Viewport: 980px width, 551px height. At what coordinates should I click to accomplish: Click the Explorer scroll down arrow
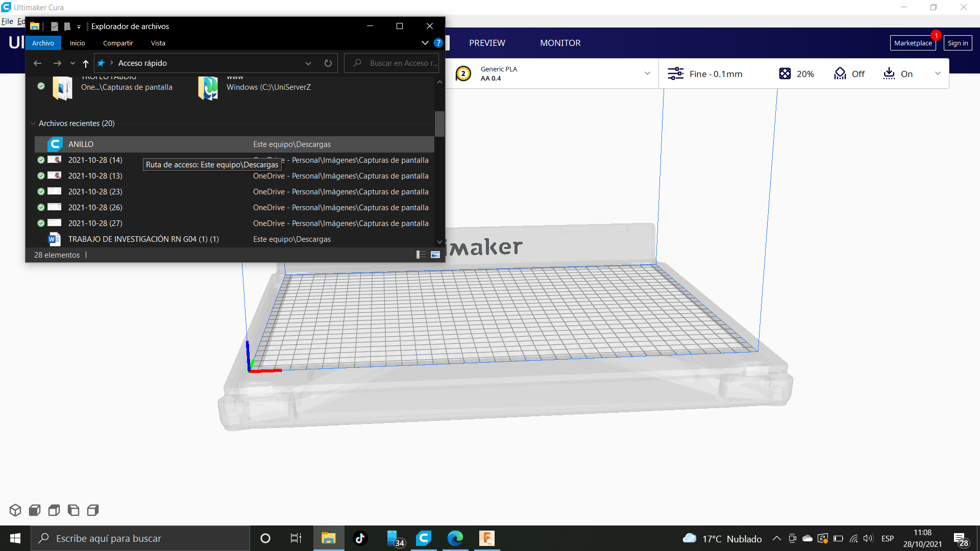pyautogui.click(x=439, y=242)
